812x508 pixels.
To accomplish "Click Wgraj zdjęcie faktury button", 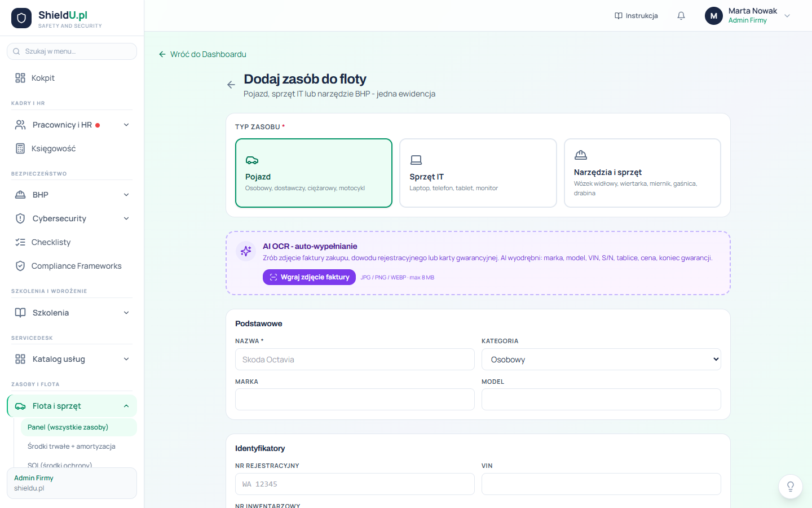I will (309, 277).
